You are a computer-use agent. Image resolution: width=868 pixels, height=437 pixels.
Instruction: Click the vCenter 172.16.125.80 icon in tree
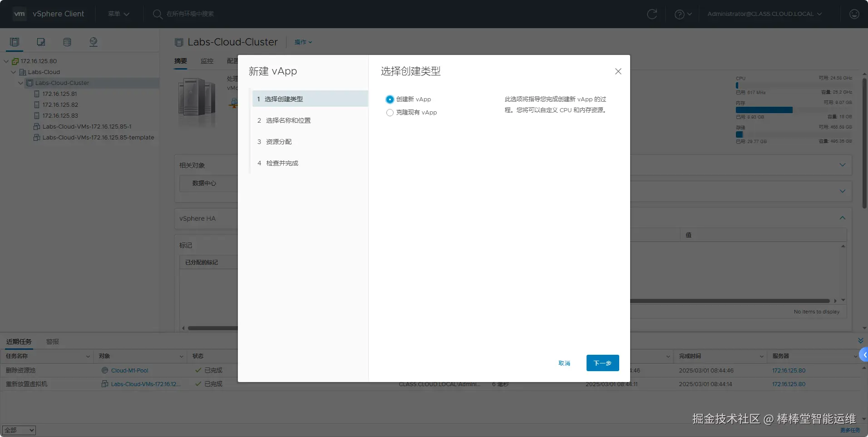pos(15,61)
